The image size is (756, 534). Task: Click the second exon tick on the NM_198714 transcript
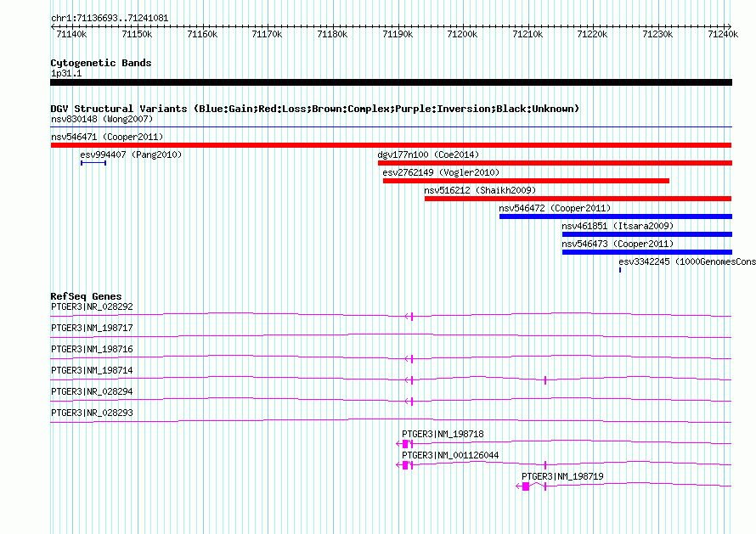click(x=545, y=380)
